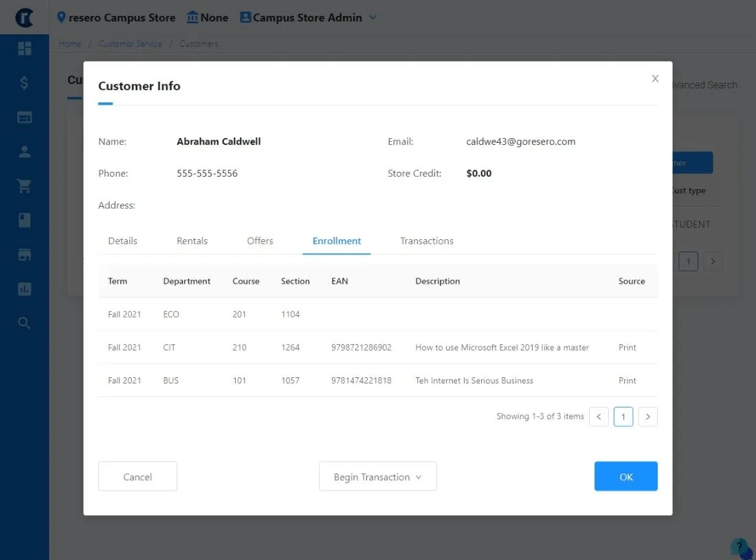This screenshot has width=756, height=560.
Task: Click the Source column header
Action: 632,281
